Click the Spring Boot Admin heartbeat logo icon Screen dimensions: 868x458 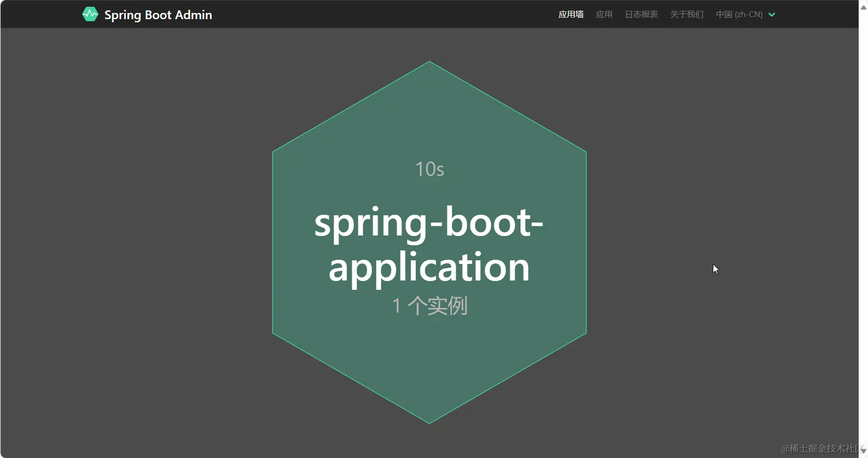pos(90,14)
